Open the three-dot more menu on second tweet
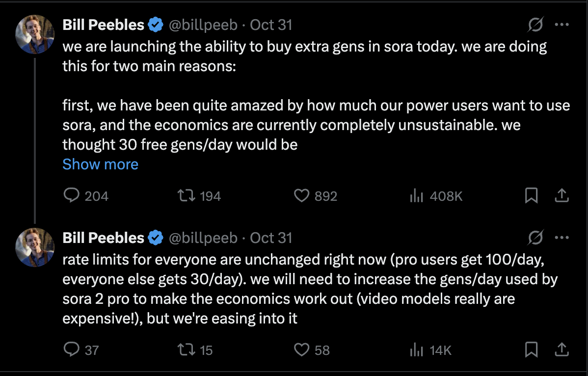588x376 pixels. coord(561,238)
